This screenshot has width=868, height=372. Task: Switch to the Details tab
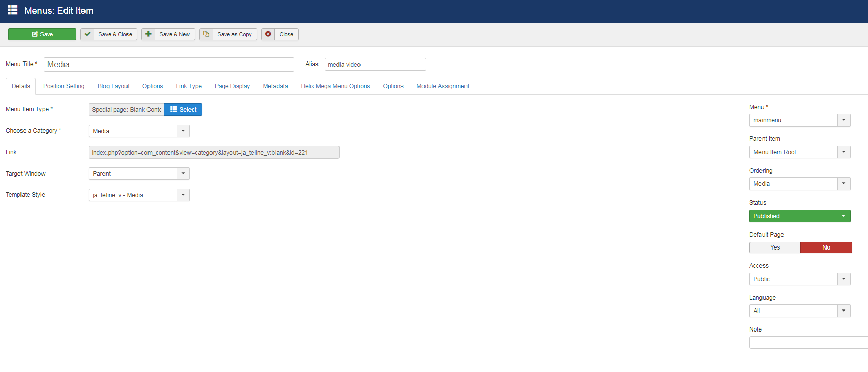21,86
